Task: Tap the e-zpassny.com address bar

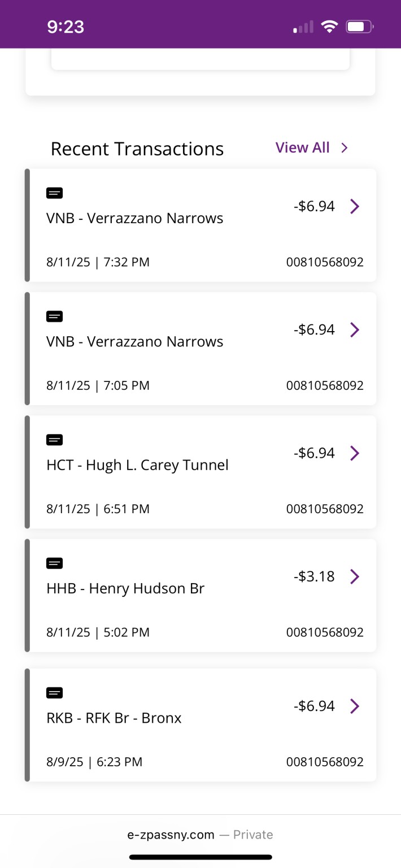Action: point(200,835)
